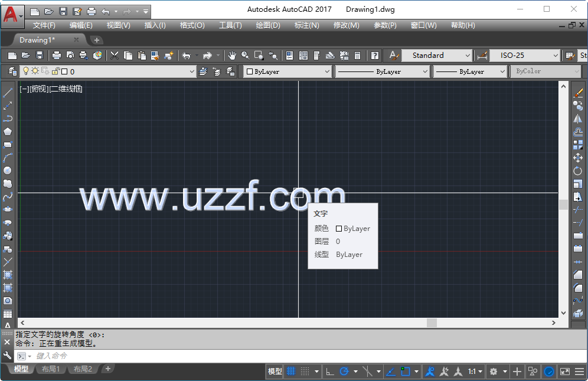The image size is (588, 381).
Task: Select the Move tool
Action: tap(578, 158)
